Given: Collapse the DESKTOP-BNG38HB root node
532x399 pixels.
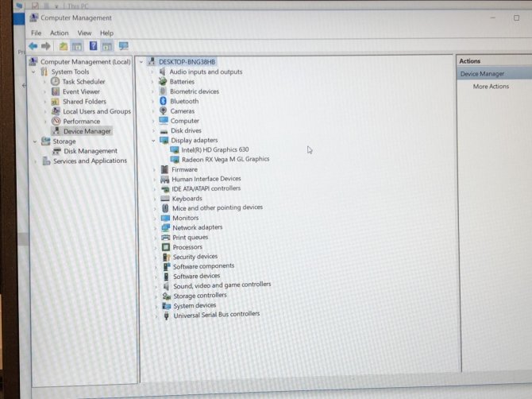Looking at the screenshot, I should (x=141, y=62).
